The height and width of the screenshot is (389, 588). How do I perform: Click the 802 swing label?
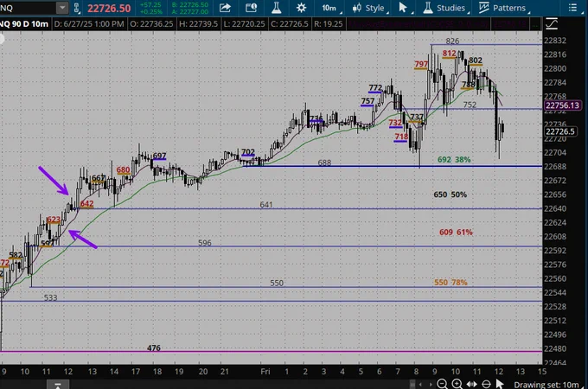tap(475, 61)
